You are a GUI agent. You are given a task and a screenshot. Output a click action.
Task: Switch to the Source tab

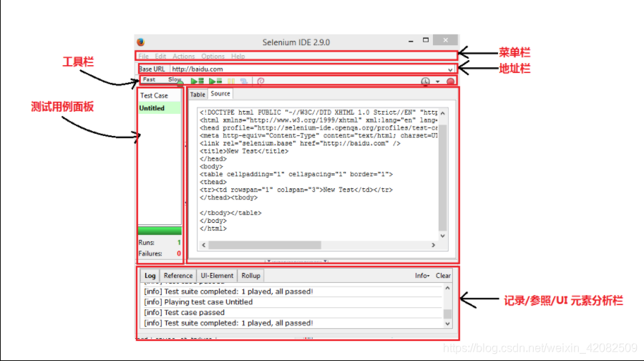pyautogui.click(x=220, y=94)
